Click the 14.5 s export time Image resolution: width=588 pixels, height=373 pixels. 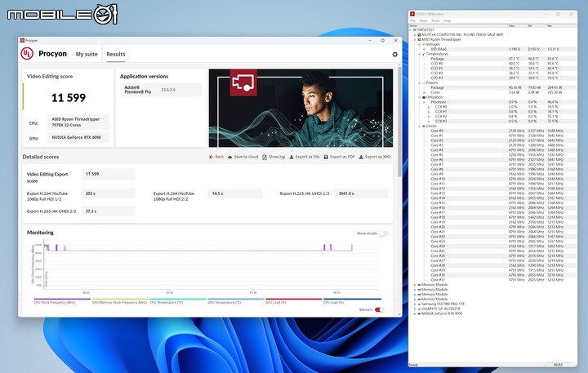point(234,193)
